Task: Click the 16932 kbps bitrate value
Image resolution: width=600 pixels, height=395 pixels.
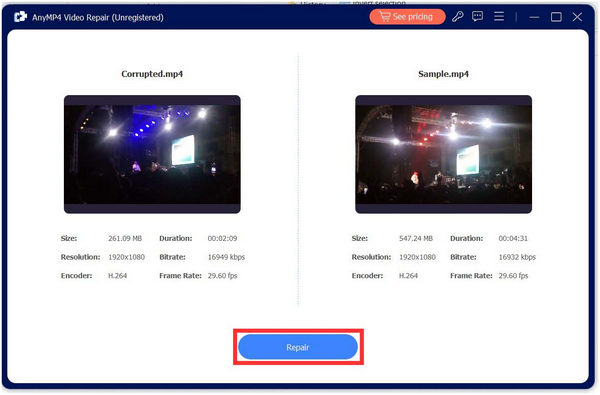Action: [x=517, y=257]
